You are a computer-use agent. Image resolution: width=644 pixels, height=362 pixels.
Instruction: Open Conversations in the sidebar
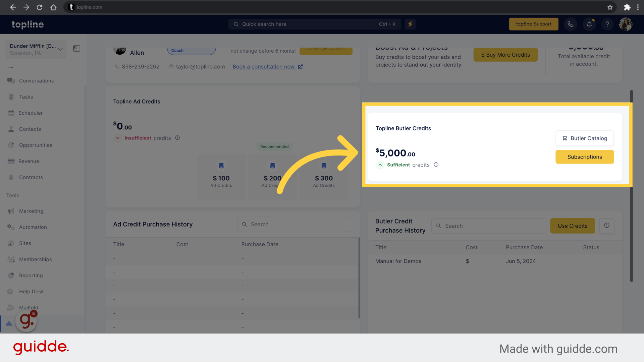point(37,80)
